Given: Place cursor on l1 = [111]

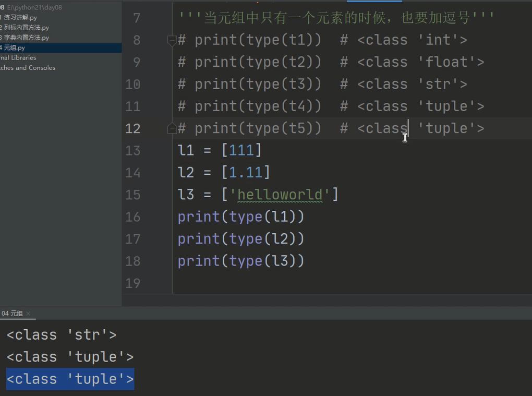Looking at the screenshot, I should [220, 150].
